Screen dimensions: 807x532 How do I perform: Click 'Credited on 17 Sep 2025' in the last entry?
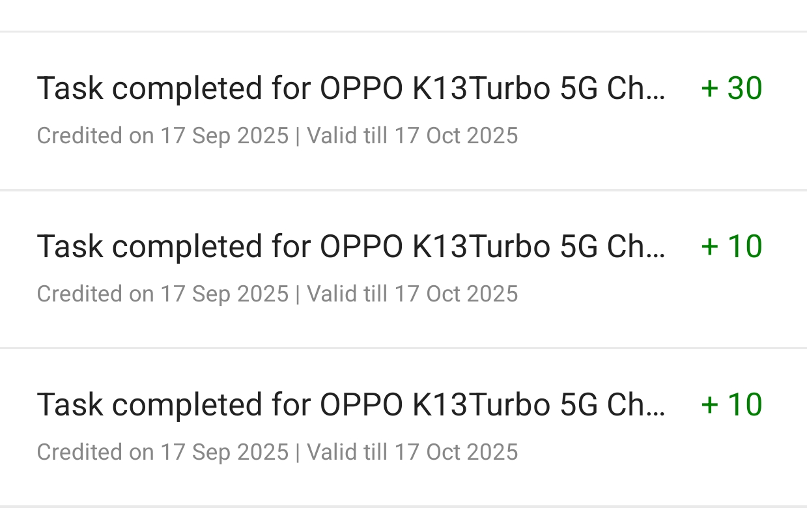[162, 452]
